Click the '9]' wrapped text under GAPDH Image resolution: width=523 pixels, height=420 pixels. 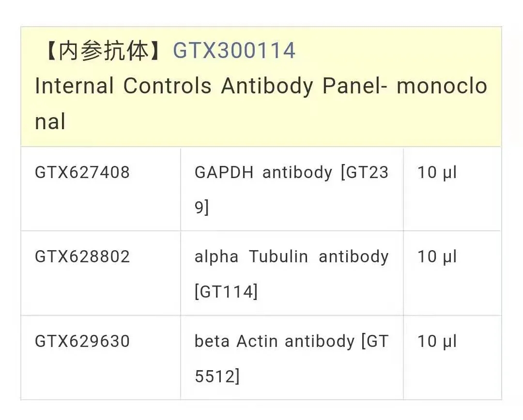click(x=201, y=207)
